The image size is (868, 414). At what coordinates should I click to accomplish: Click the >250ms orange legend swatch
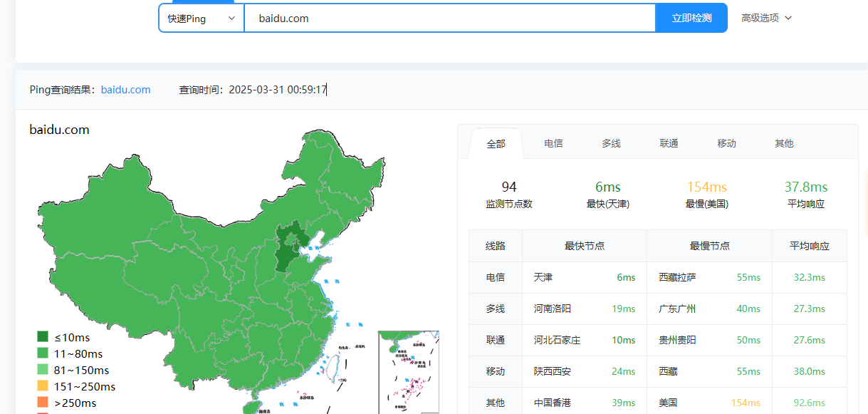tap(43, 403)
